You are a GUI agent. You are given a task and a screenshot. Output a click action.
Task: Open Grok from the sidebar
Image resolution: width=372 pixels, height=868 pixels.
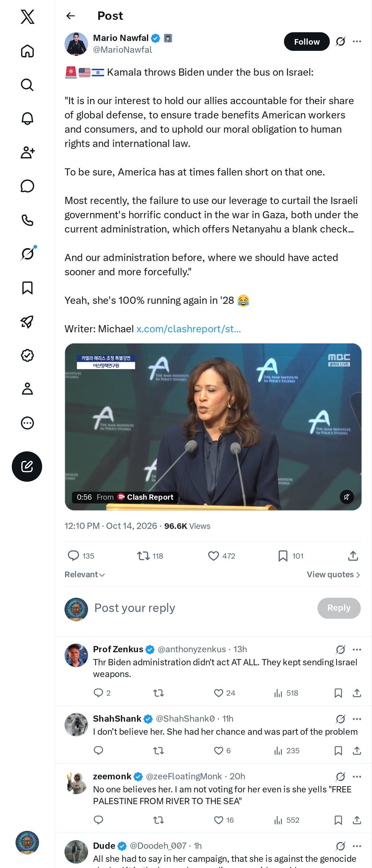(28, 253)
